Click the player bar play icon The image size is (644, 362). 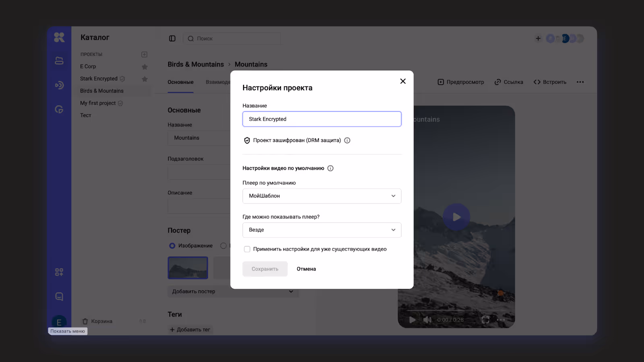pos(412,320)
